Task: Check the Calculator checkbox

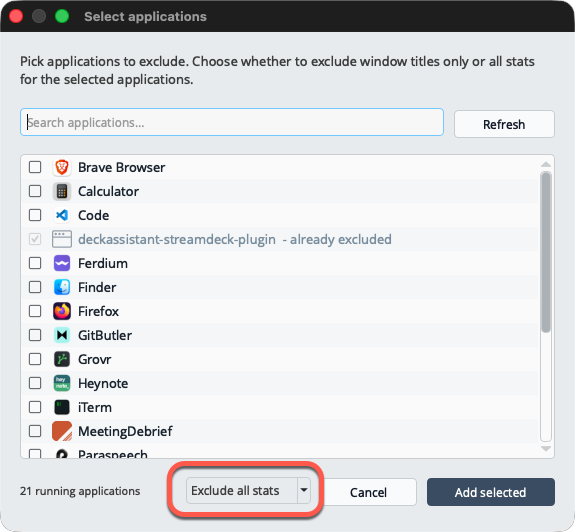Action: [35, 191]
